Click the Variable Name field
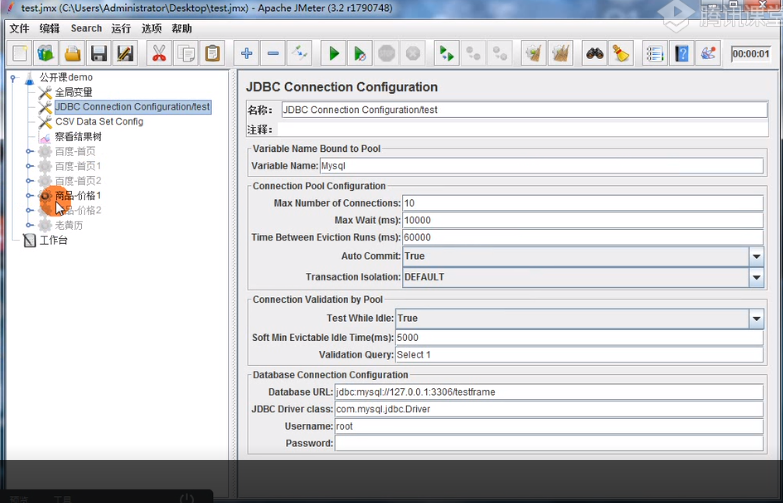The width and height of the screenshot is (783, 503). pyautogui.click(x=541, y=166)
